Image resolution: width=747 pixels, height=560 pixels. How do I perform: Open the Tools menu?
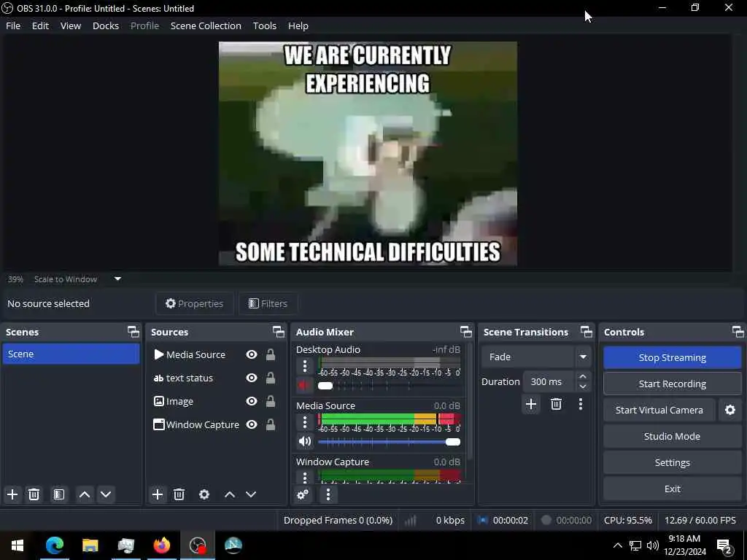click(264, 26)
